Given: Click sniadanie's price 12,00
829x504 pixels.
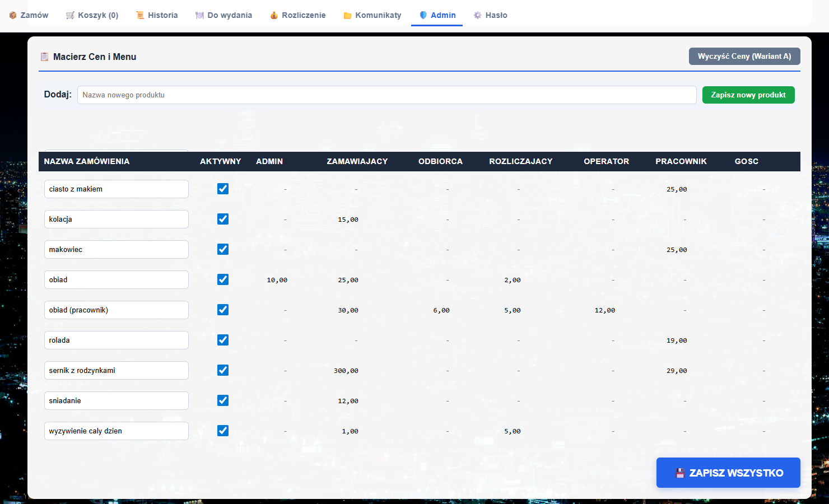Looking at the screenshot, I should [x=348, y=401].
